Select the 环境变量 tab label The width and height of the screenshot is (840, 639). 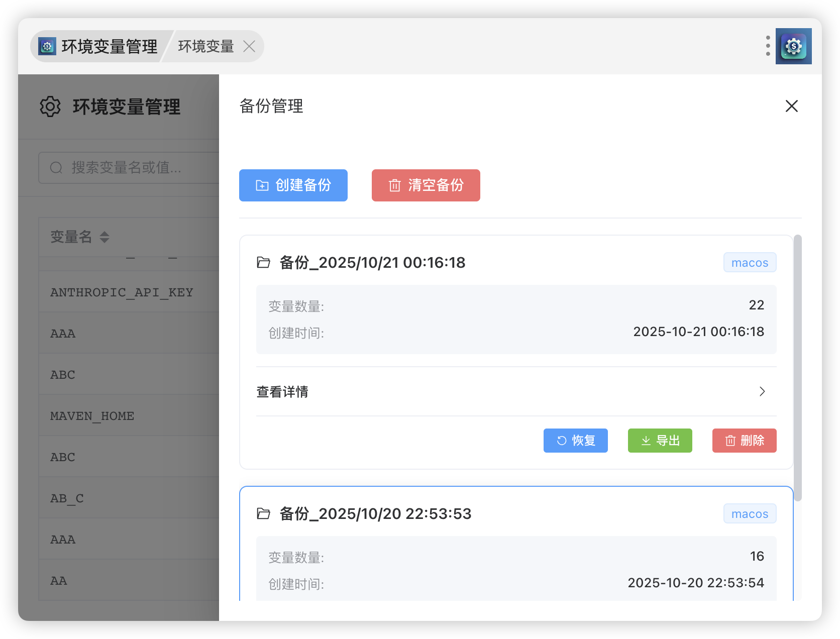[x=206, y=46]
